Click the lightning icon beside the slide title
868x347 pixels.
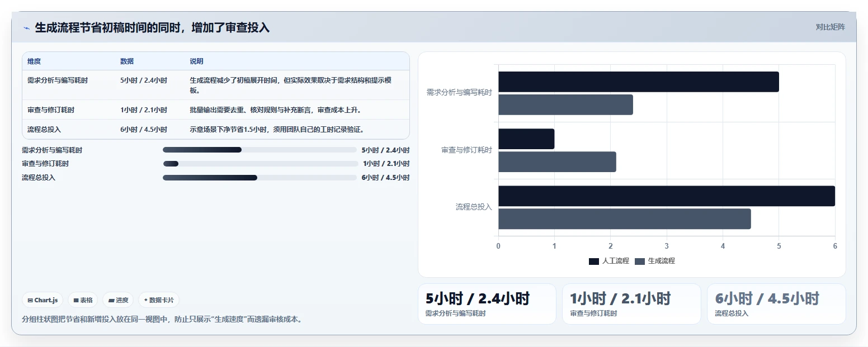point(27,28)
